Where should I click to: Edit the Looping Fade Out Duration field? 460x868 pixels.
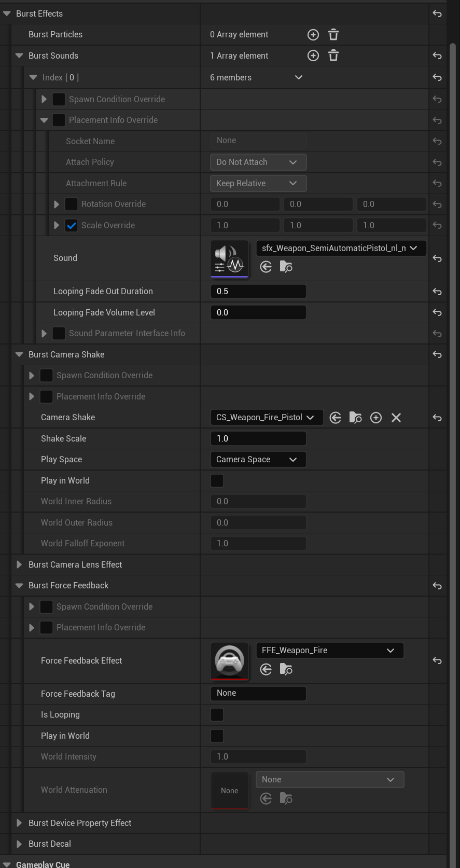tap(258, 291)
